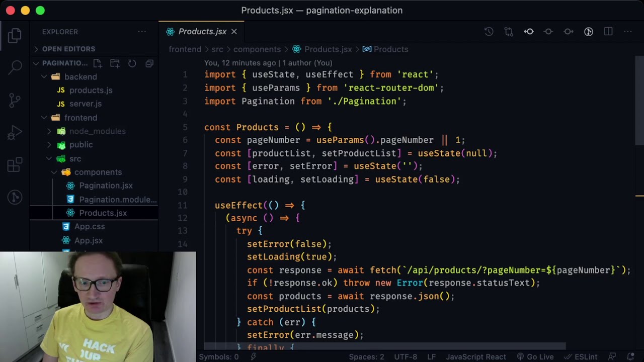Click src in the breadcrumb
The width and height of the screenshot is (644, 362).
point(217,49)
